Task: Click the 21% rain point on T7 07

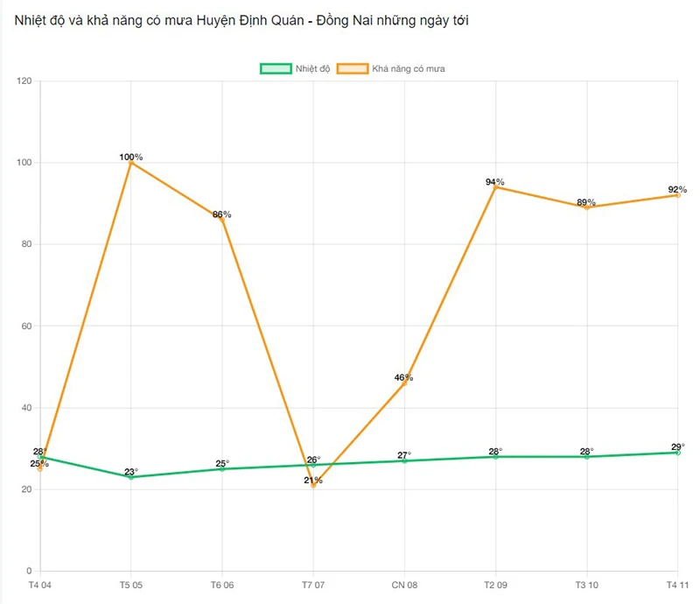Action: (x=313, y=485)
